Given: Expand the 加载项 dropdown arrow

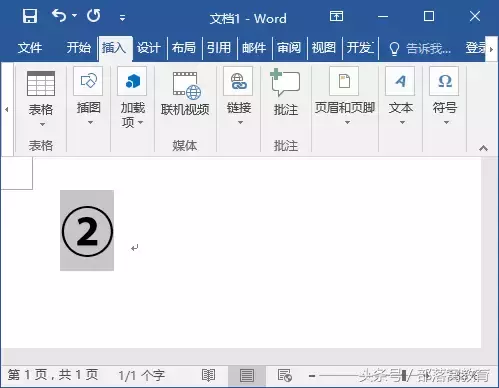Looking at the screenshot, I should point(141,122).
